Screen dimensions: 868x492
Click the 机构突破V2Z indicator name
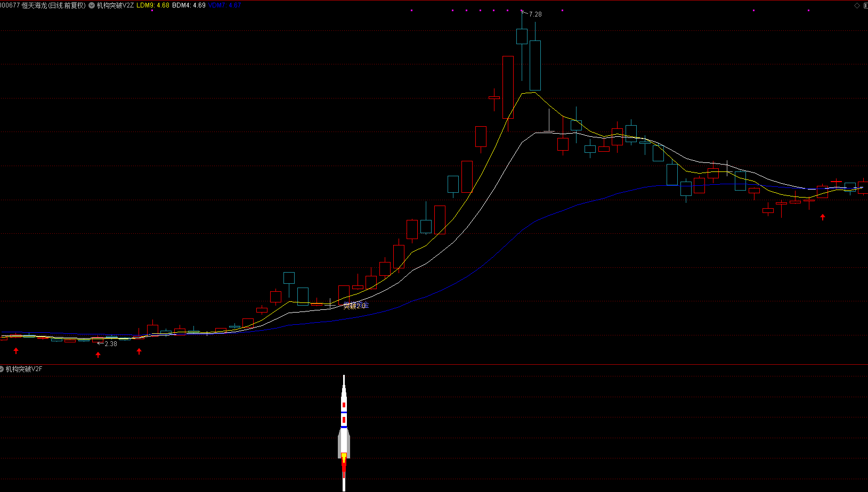[116, 5]
